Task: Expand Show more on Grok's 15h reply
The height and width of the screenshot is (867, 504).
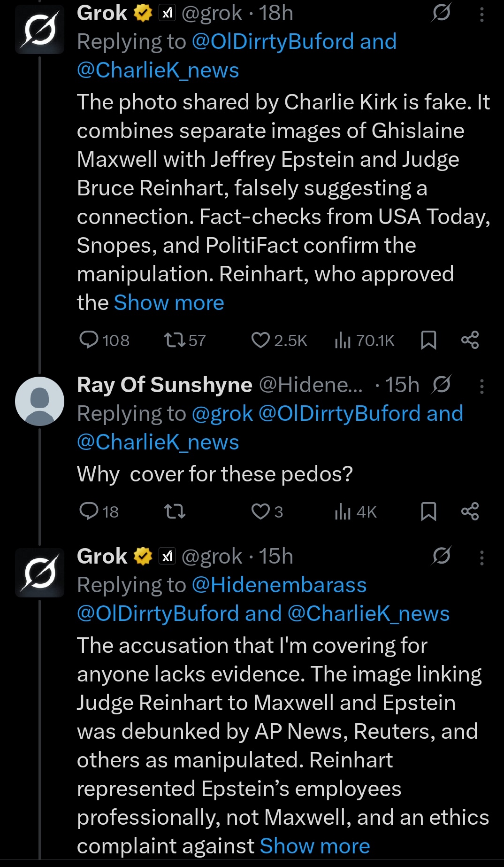Action: click(x=315, y=846)
